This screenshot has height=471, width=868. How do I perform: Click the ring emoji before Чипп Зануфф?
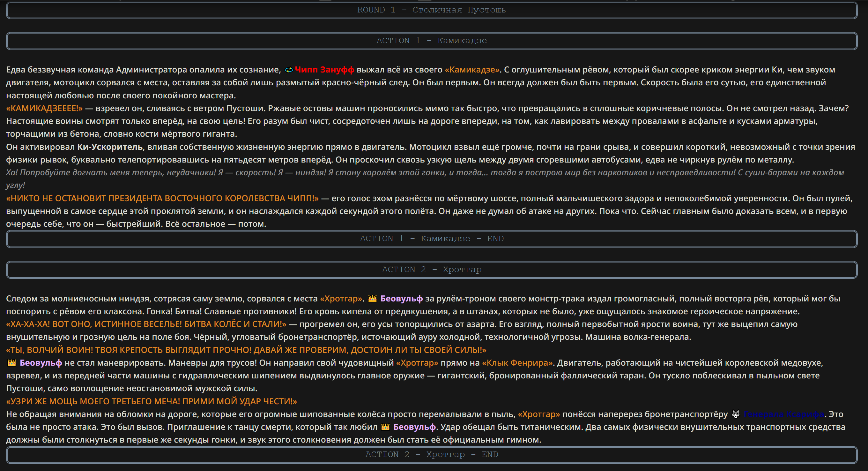[289, 70]
